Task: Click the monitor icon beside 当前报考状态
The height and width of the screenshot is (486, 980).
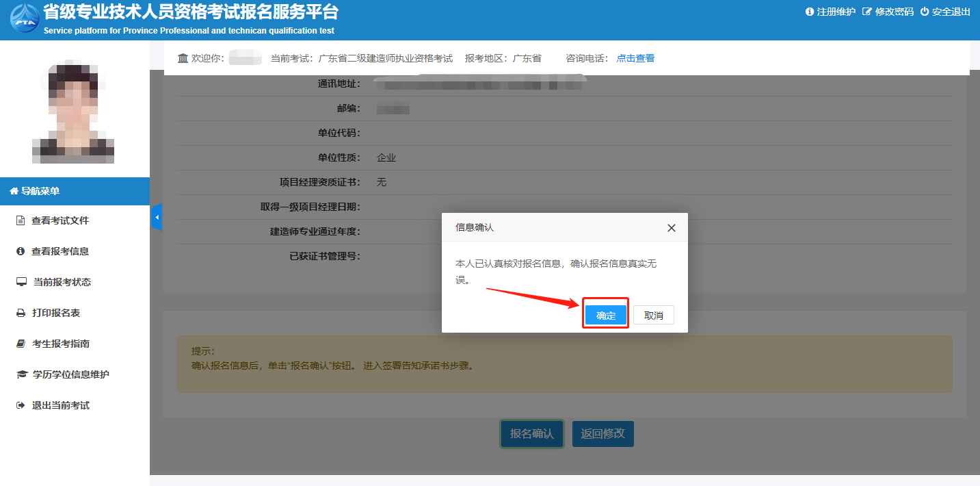Action: (21, 282)
